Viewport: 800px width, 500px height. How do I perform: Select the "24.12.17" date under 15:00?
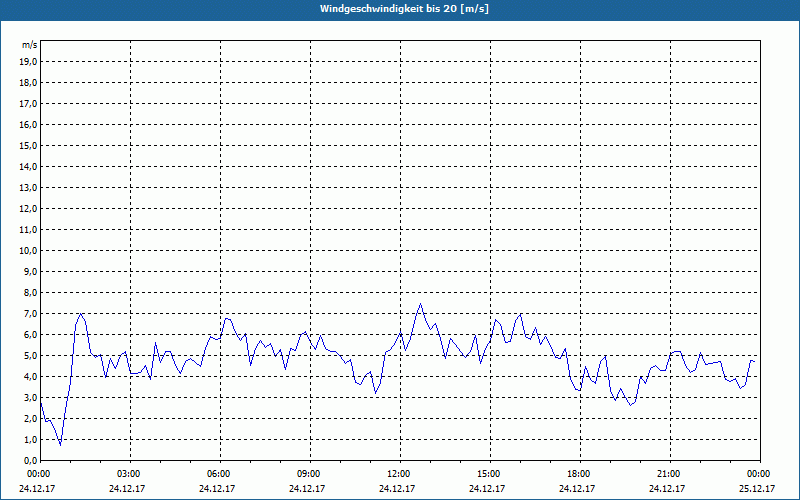tap(487, 488)
